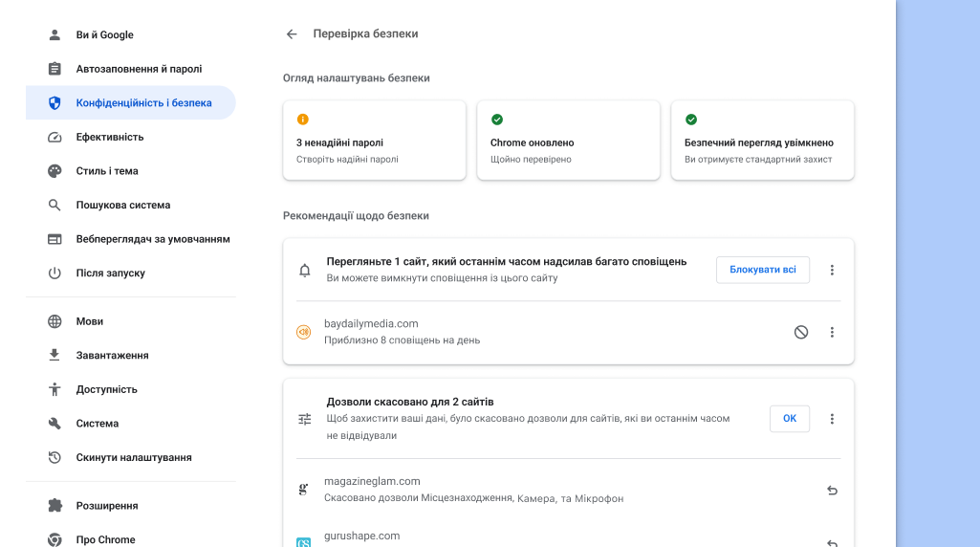980x547 pixels.
Task: Click the orange warning icon on passwords card
Action: 302,120
